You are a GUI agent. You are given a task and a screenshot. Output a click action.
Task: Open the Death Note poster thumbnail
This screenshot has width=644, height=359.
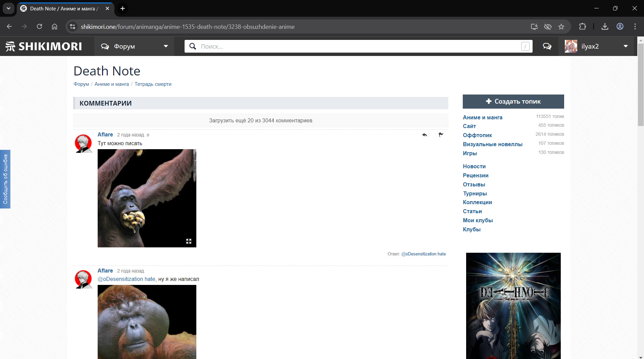513,306
